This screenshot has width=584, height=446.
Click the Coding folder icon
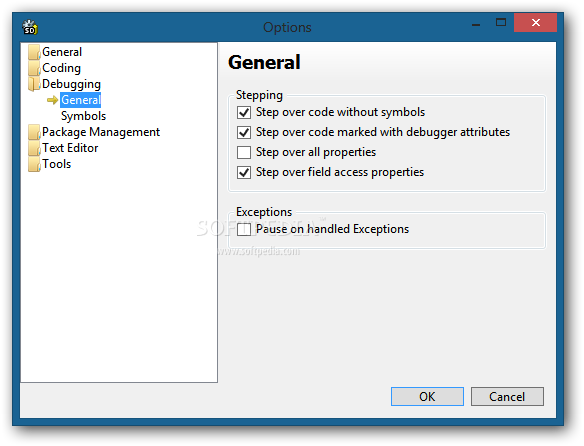point(34,68)
